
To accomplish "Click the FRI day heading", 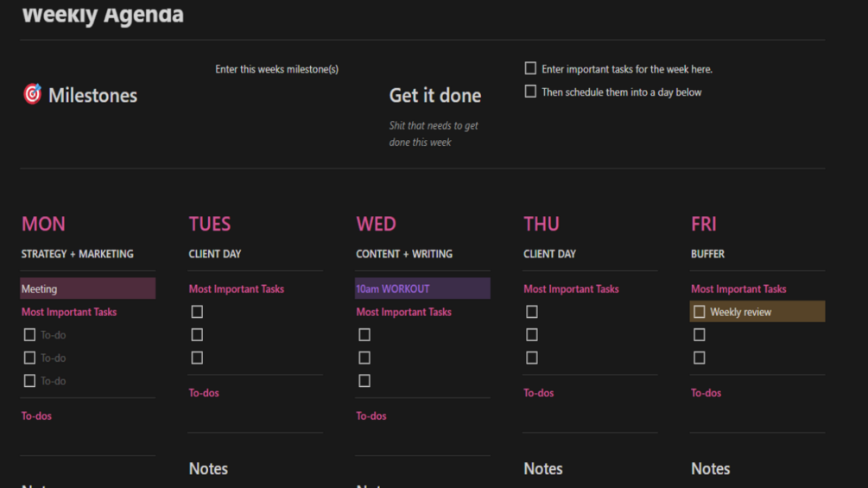I will [x=704, y=224].
